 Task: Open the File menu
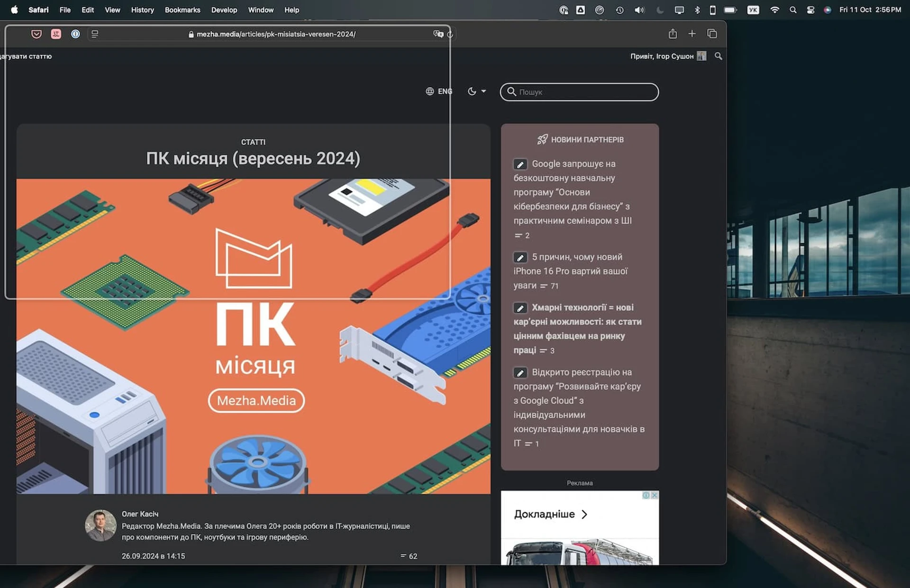65,9
